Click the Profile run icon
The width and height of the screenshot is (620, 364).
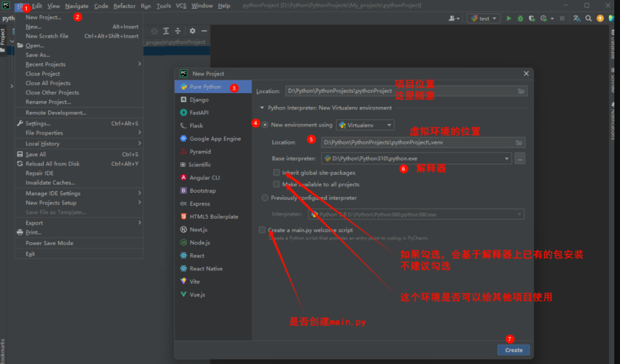(x=544, y=18)
